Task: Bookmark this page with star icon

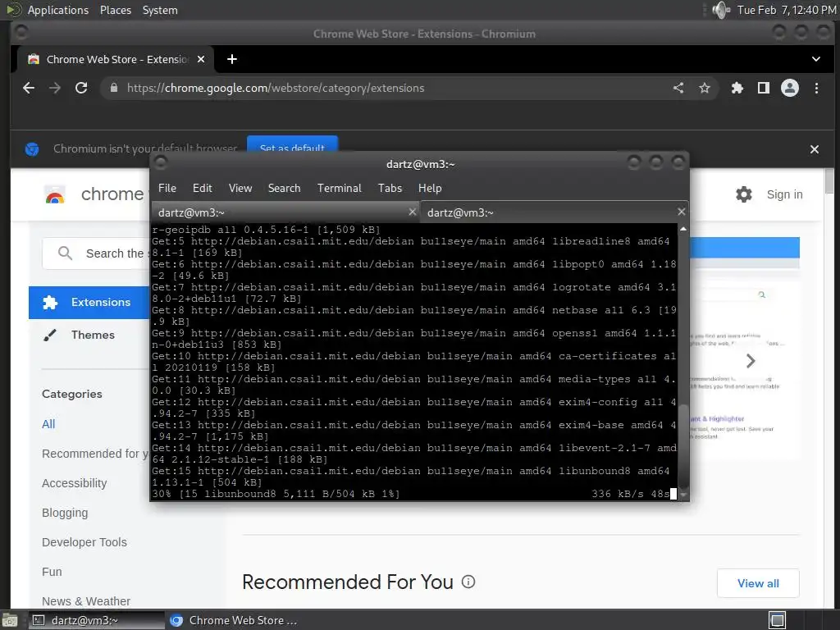Action: pos(705,88)
